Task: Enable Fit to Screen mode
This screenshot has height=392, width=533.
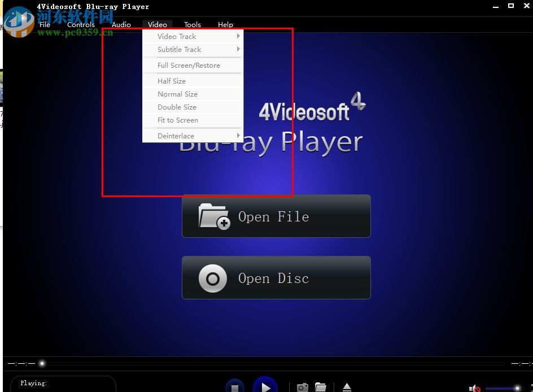Action: click(x=177, y=120)
